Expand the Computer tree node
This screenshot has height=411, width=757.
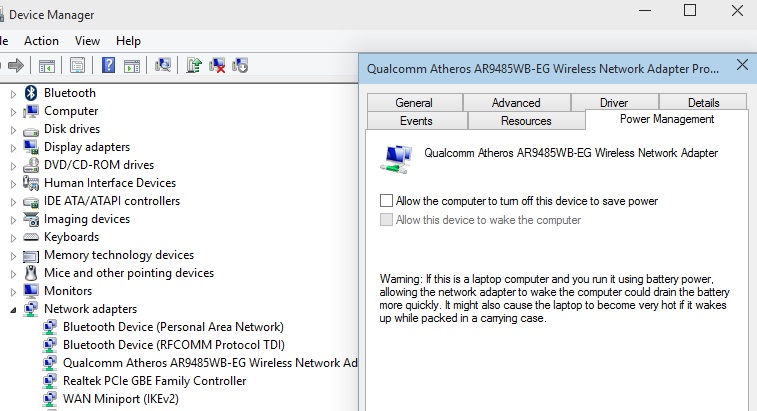tap(14, 112)
